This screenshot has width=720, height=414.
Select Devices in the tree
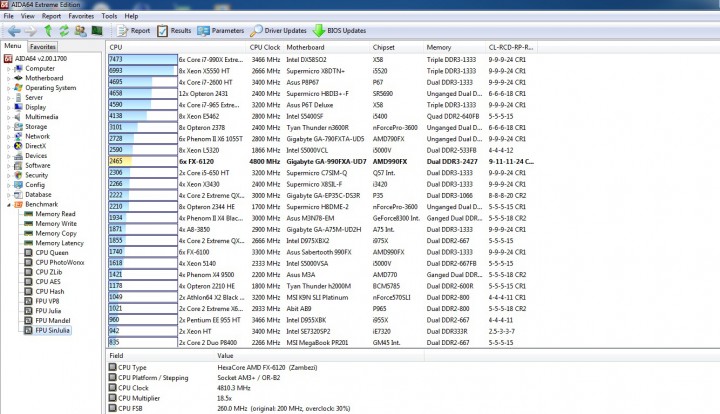[x=36, y=156]
